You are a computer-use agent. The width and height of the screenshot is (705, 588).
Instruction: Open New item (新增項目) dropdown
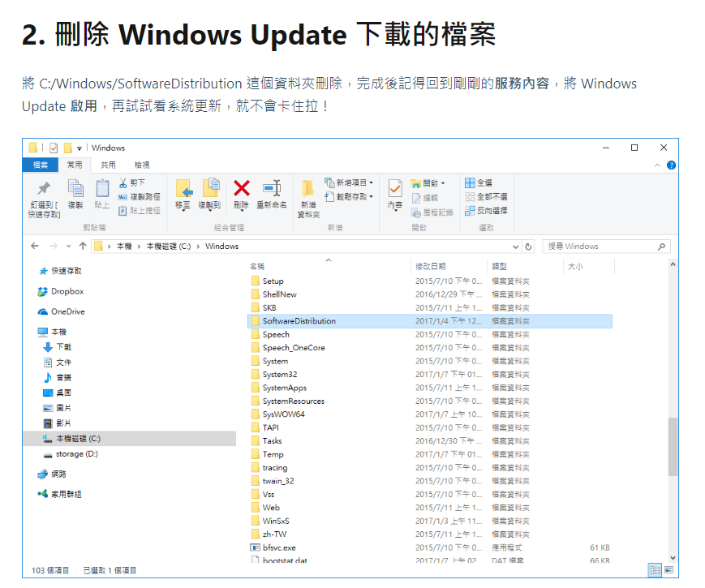[x=349, y=182]
